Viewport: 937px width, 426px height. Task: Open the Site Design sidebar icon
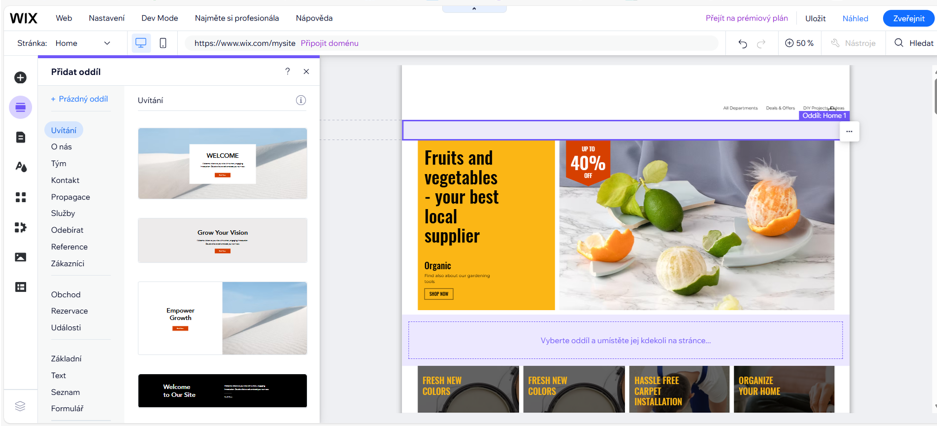20,167
